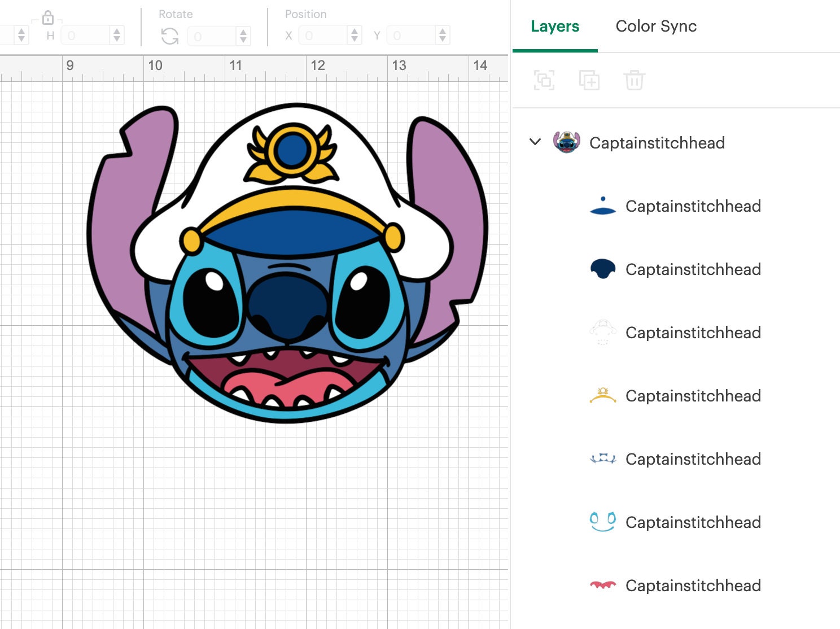Click the Captainstitchhead group name text
This screenshot has width=840, height=629.
pos(657,143)
